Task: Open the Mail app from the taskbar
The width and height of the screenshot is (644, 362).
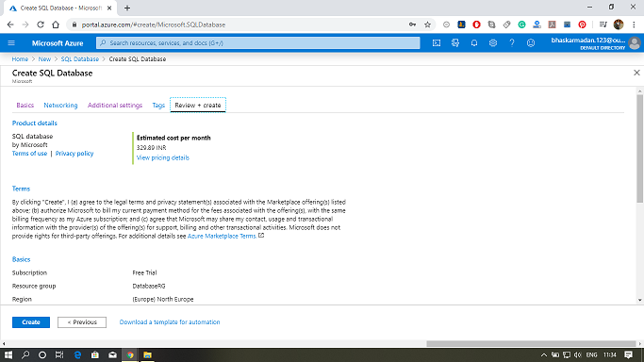Action: (112, 355)
